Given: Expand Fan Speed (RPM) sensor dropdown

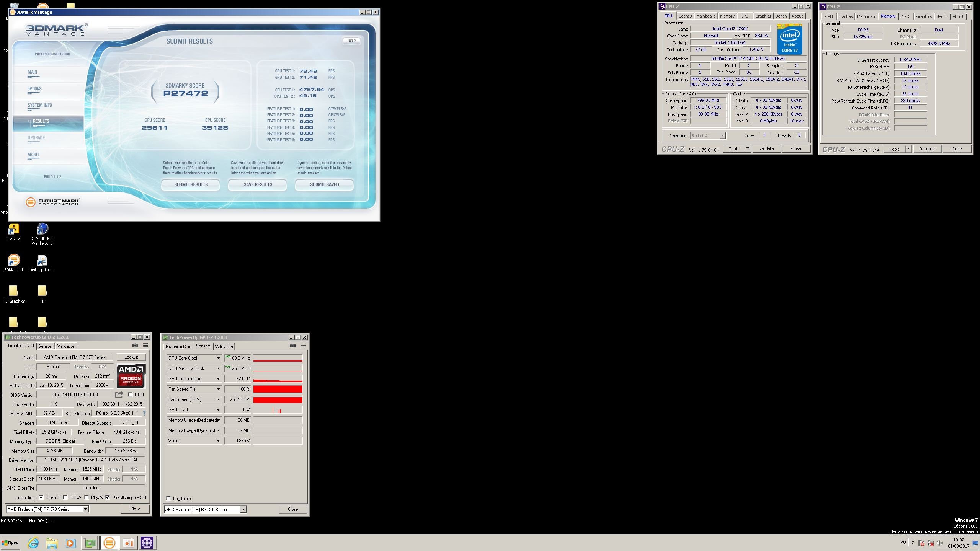Looking at the screenshot, I should [x=218, y=399].
